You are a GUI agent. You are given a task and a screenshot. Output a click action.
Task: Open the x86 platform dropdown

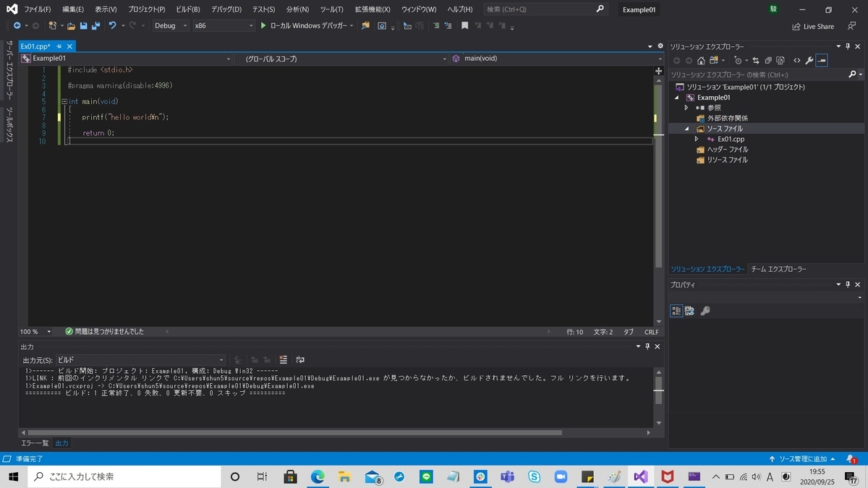tap(224, 25)
